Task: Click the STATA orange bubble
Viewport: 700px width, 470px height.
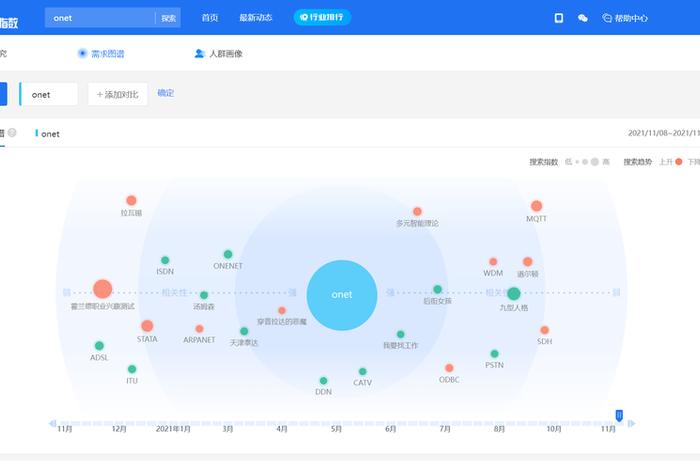Action: 147,326
